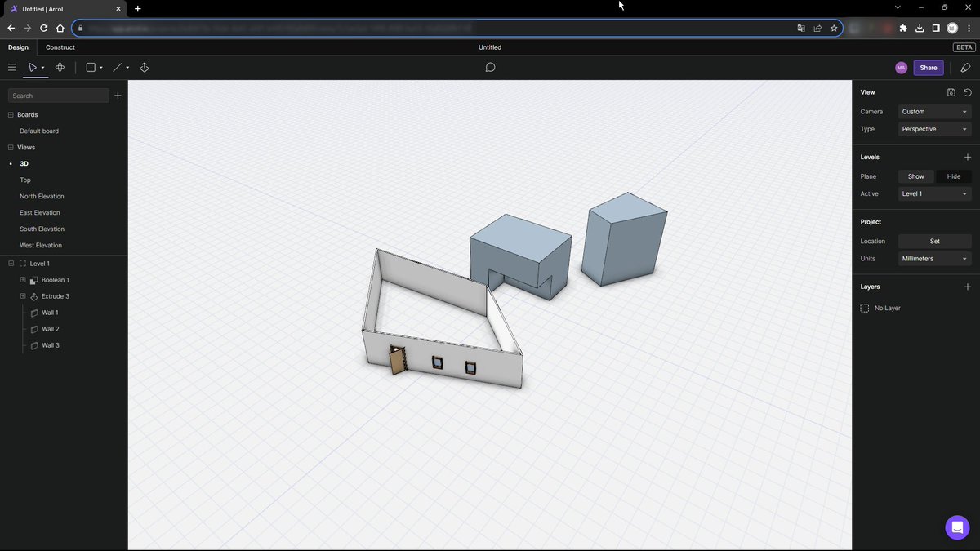Click the No Layer label
Image resolution: width=980 pixels, height=551 pixels.
coord(887,308)
